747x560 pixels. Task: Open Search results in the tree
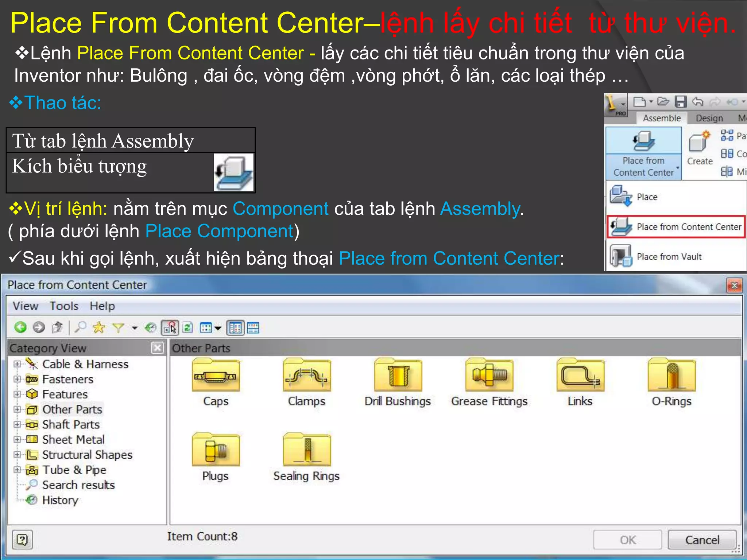tap(78, 485)
